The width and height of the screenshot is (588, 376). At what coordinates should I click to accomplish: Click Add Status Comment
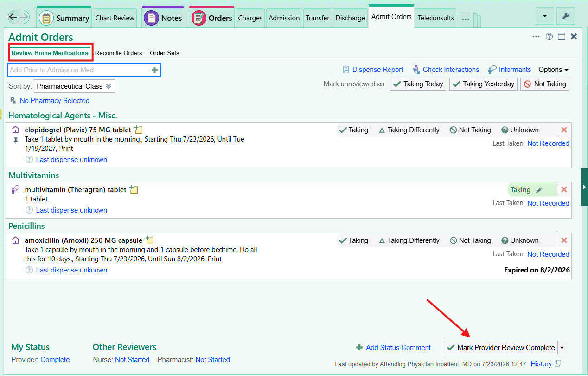393,348
